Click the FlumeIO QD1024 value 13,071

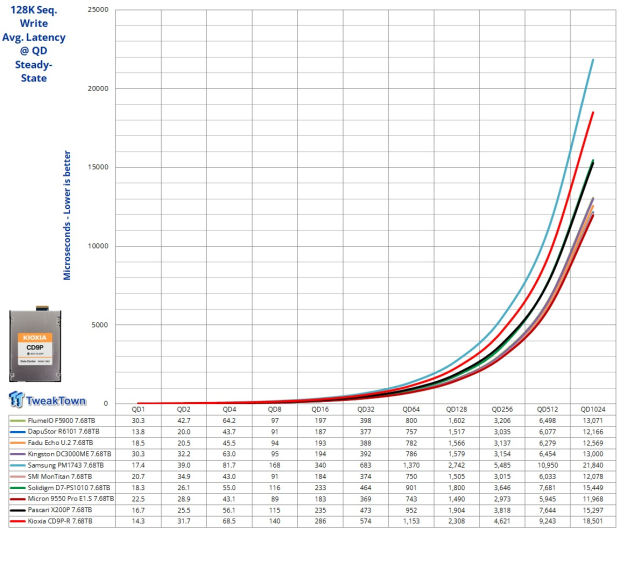[x=593, y=420]
